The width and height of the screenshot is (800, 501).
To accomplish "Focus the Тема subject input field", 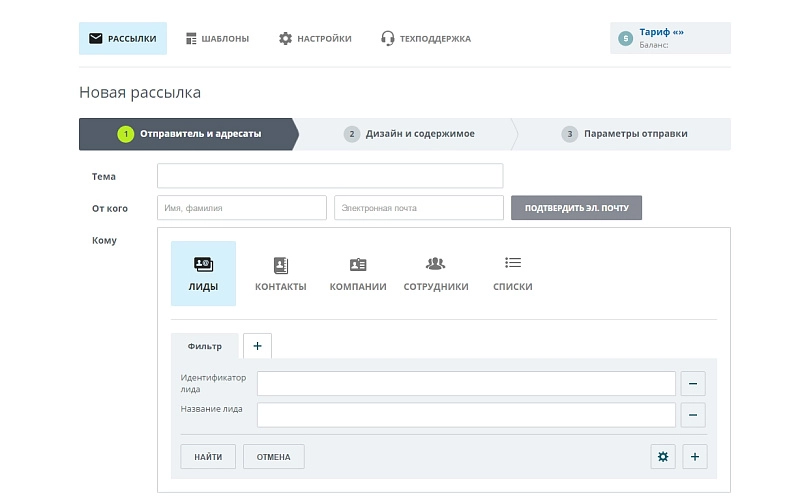I will pos(330,176).
